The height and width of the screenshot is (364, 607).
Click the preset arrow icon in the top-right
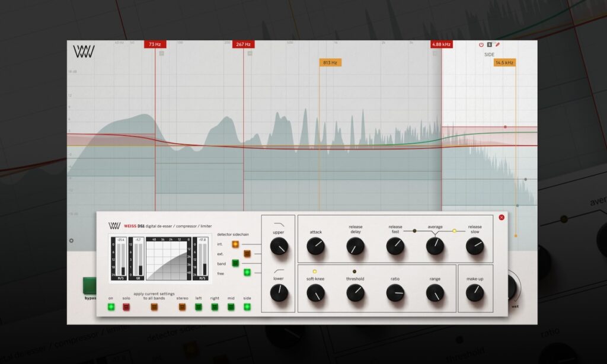point(490,44)
